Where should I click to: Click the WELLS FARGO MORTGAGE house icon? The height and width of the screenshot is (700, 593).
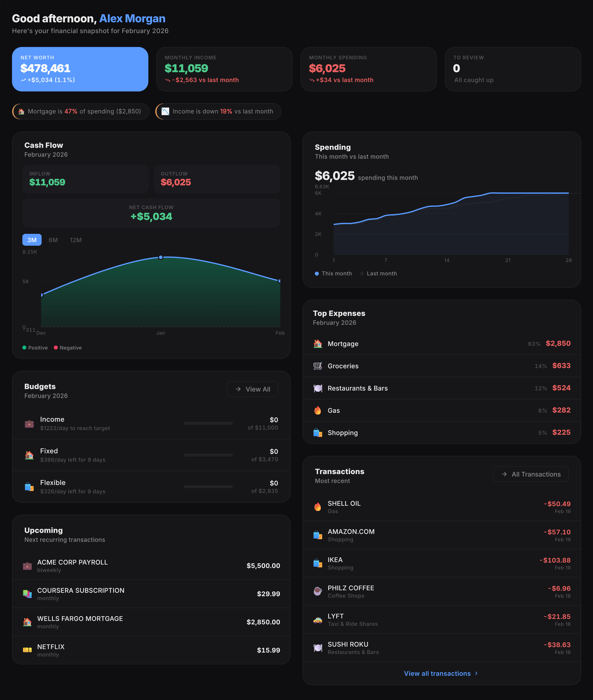click(27, 622)
